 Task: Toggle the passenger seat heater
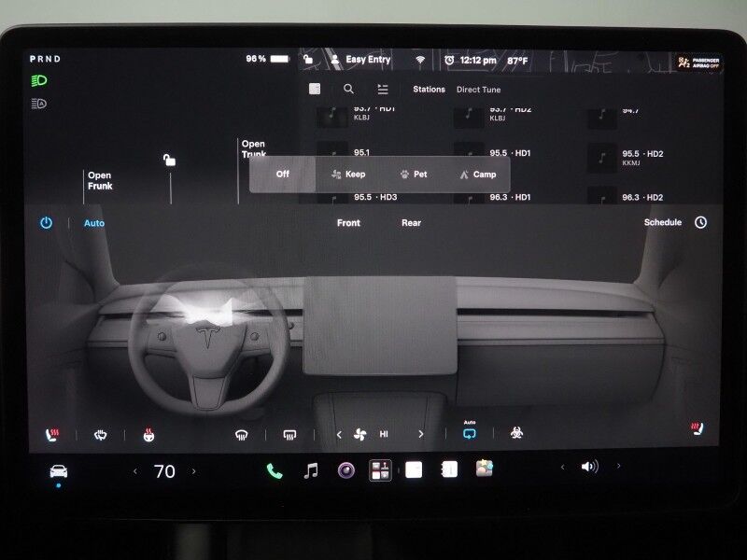[697, 428]
